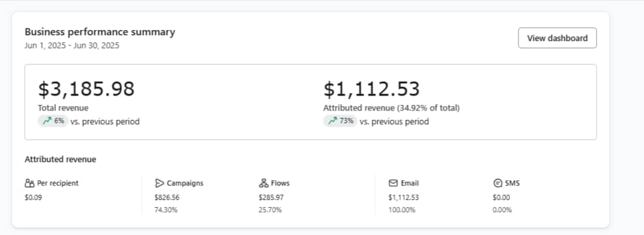Click the Attributed revenue section heading
The height and width of the screenshot is (235, 644).
click(x=60, y=159)
